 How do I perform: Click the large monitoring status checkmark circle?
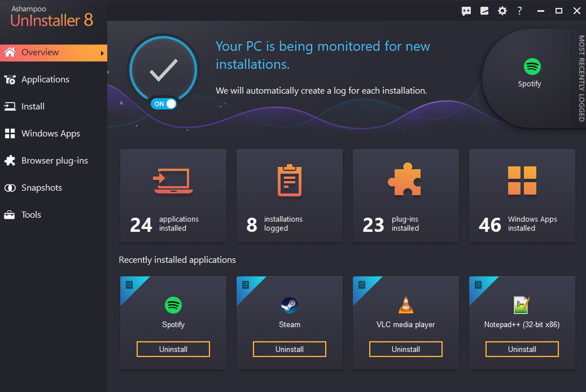164,69
